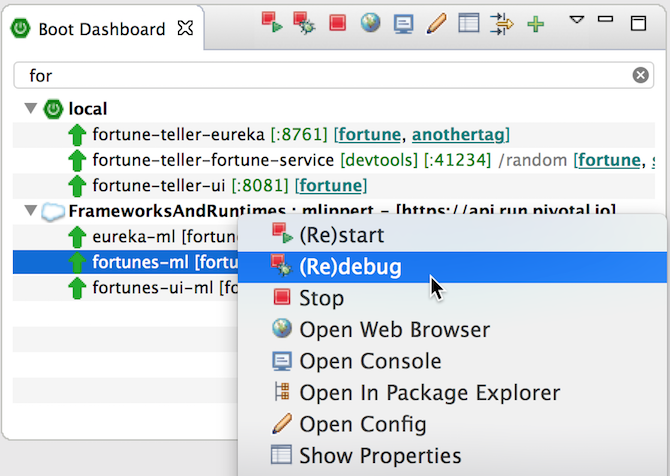Open the view menu dropdown triangle

577,19
